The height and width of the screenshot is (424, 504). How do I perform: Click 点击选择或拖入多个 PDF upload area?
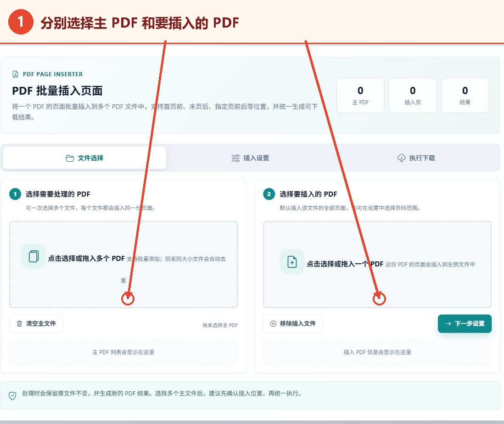pos(123,265)
